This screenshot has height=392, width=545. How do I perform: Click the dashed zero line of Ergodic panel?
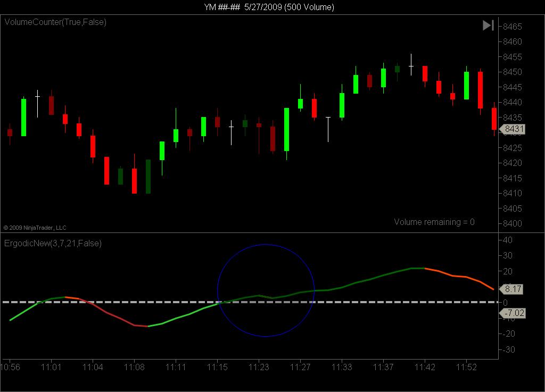(x=250, y=302)
